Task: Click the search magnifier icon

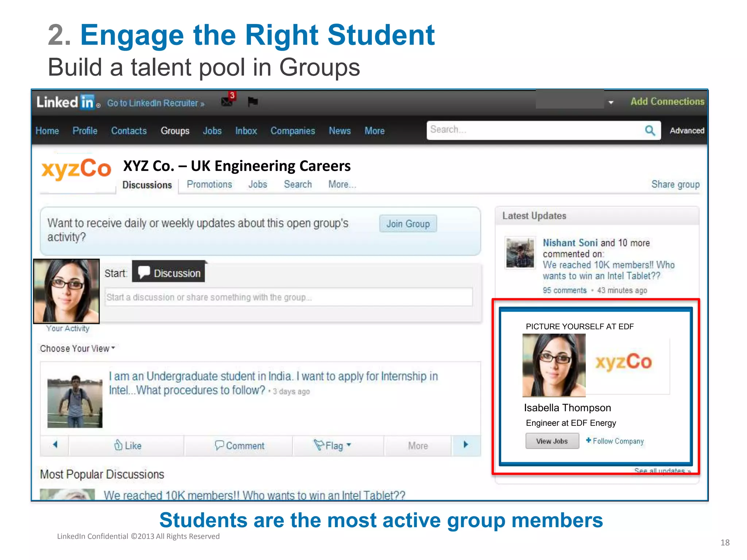Action: pos(650,131)
